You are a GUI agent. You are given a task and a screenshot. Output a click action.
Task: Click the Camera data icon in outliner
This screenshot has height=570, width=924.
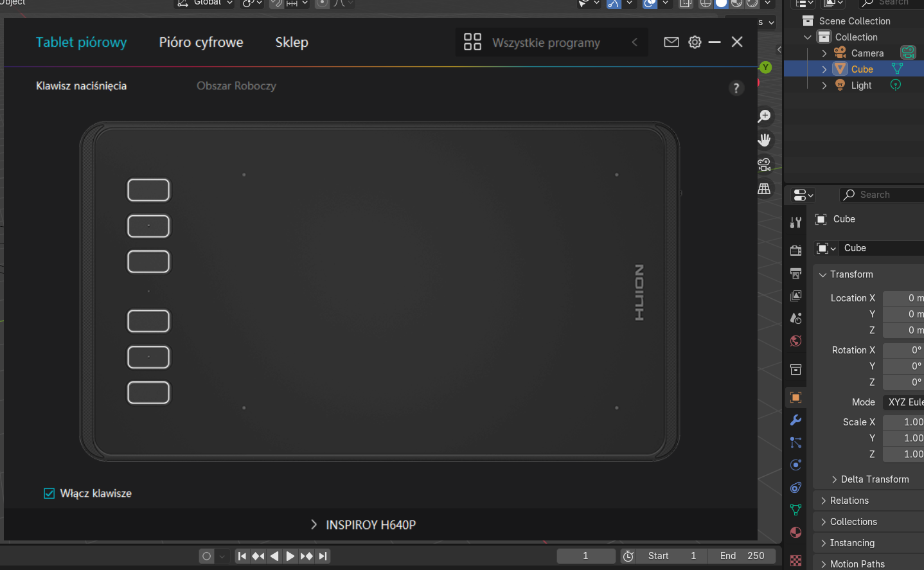[908, 53]
